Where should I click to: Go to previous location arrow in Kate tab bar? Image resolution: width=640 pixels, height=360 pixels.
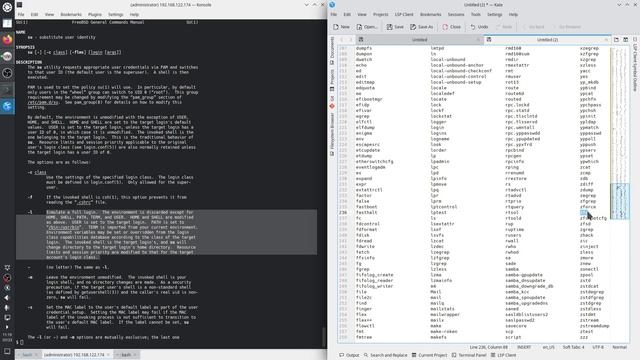pos(342,40)
